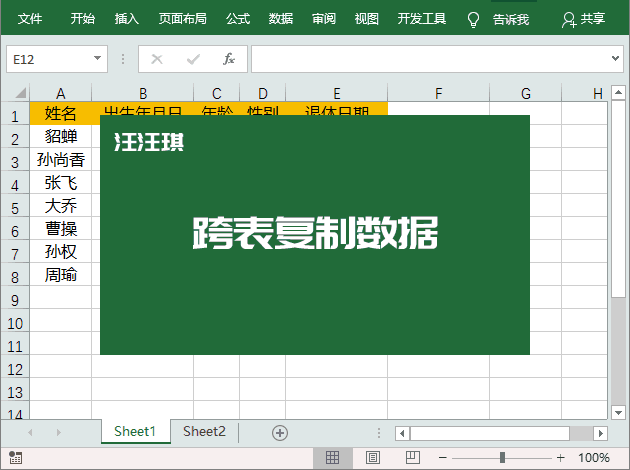Go to the 公式 tab

click(238, 18)
